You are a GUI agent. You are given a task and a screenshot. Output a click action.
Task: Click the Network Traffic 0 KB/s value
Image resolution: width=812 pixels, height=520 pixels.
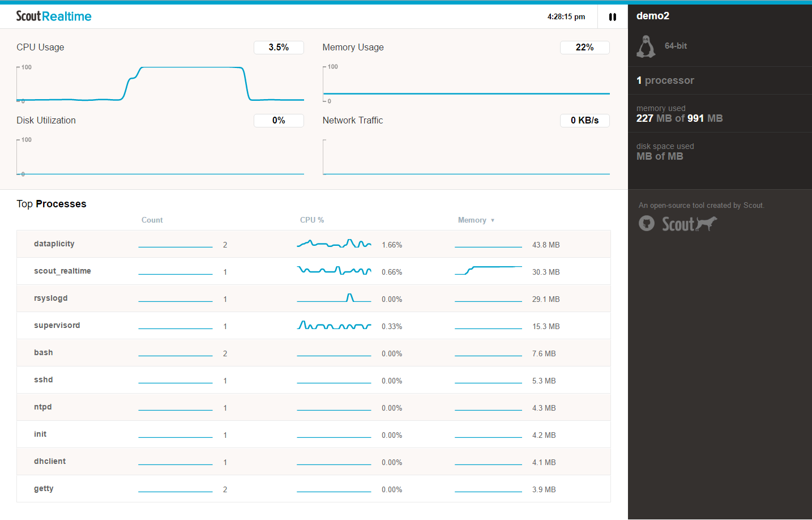pyautogui.click(x=585, y=121)
